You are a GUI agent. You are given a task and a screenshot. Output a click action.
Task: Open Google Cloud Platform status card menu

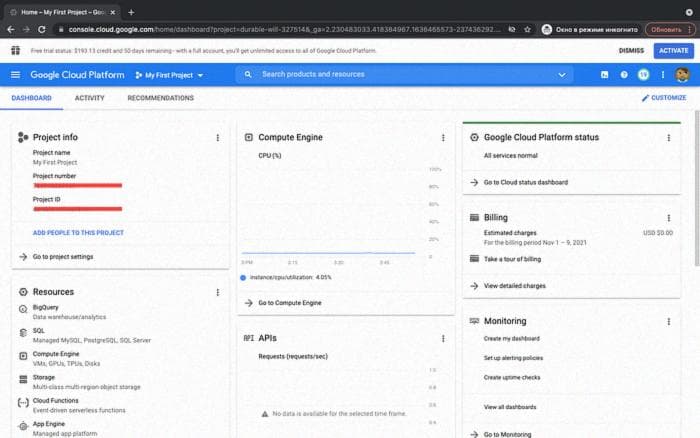[668, 138]
